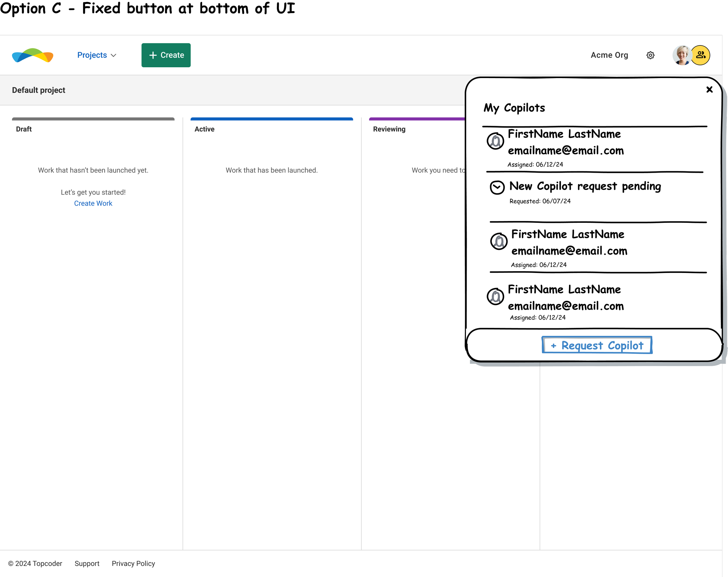Expand the Projects dropdown menu

pyautogui.click(x=92, y=55)
